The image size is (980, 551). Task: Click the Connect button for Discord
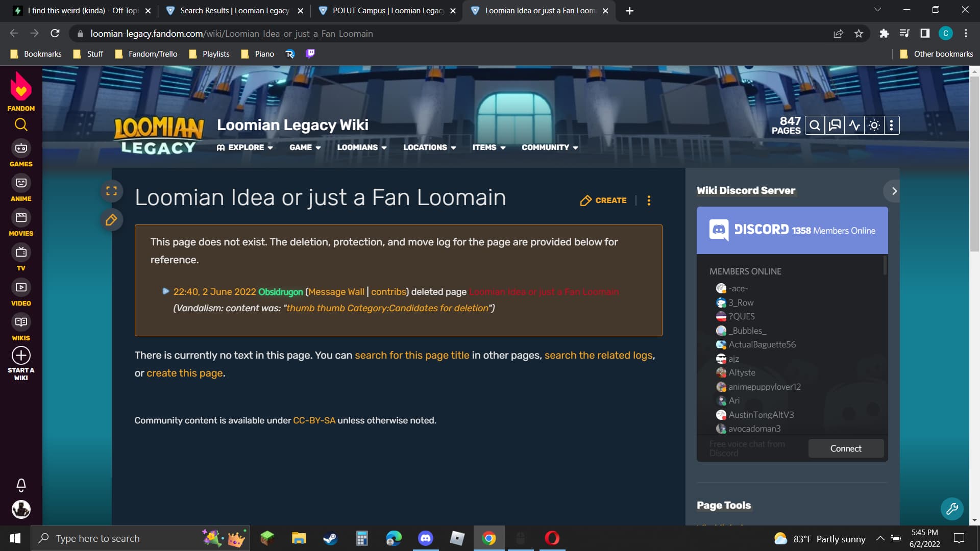(846, 448)
